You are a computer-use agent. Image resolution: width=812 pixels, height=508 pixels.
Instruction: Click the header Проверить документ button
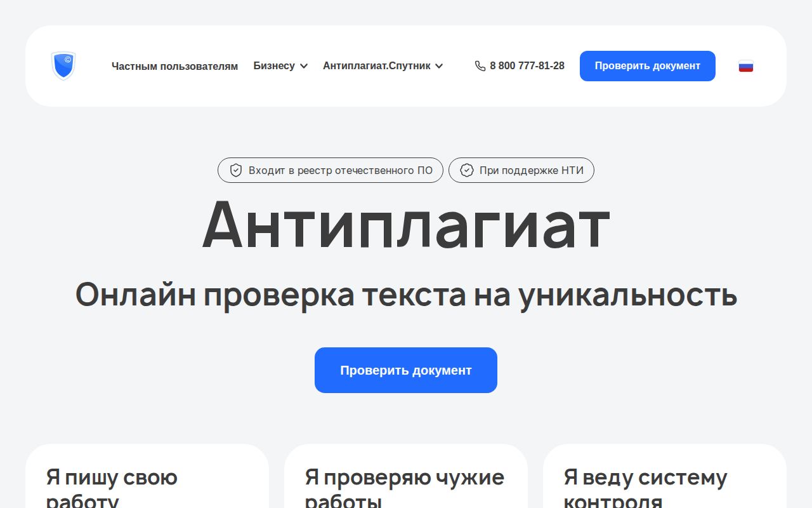point(648,66)
